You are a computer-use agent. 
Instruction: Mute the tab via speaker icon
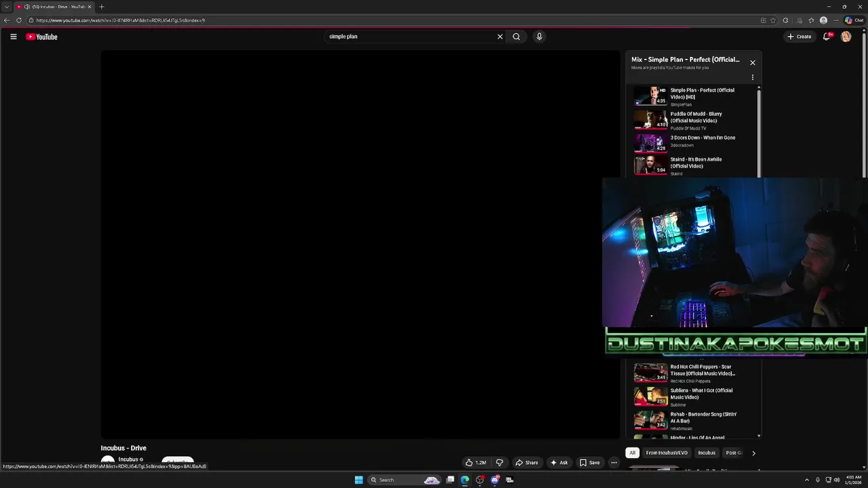[x=26, y=7]
